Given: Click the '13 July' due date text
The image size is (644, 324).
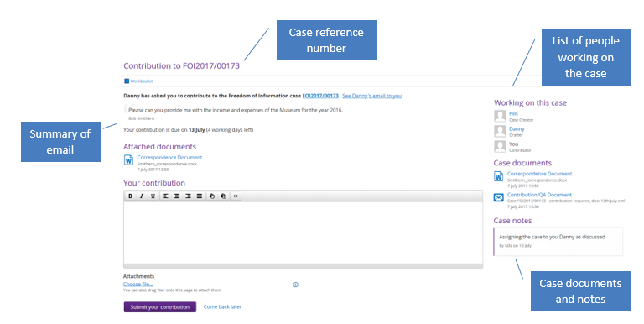Looking at the screenshot, I should point(197,130).
